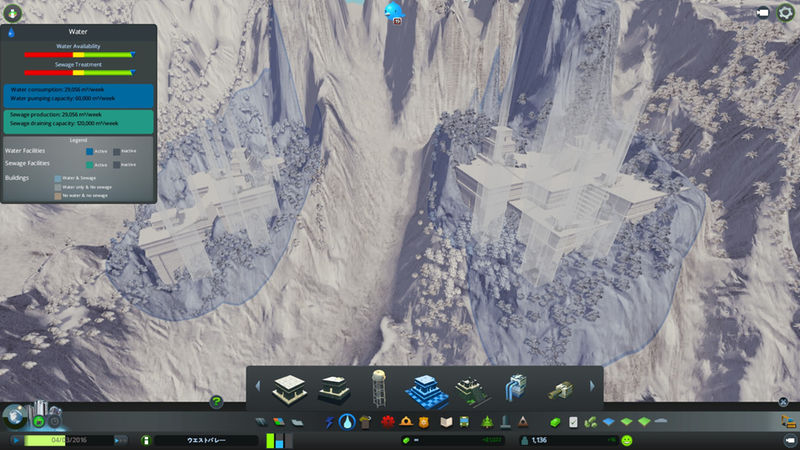Open the bulldozer tool

pos(787,422)
